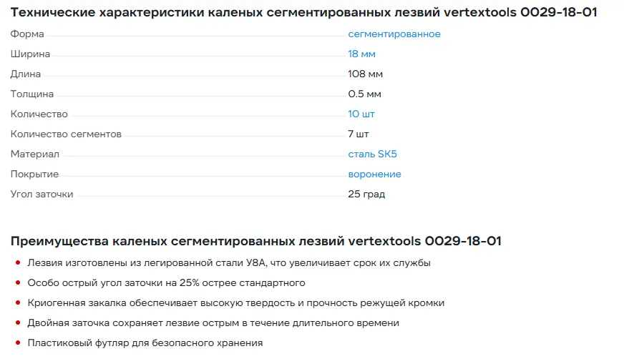
Task: Click the "Длина" specification label
Action: (x=26, y=74)
